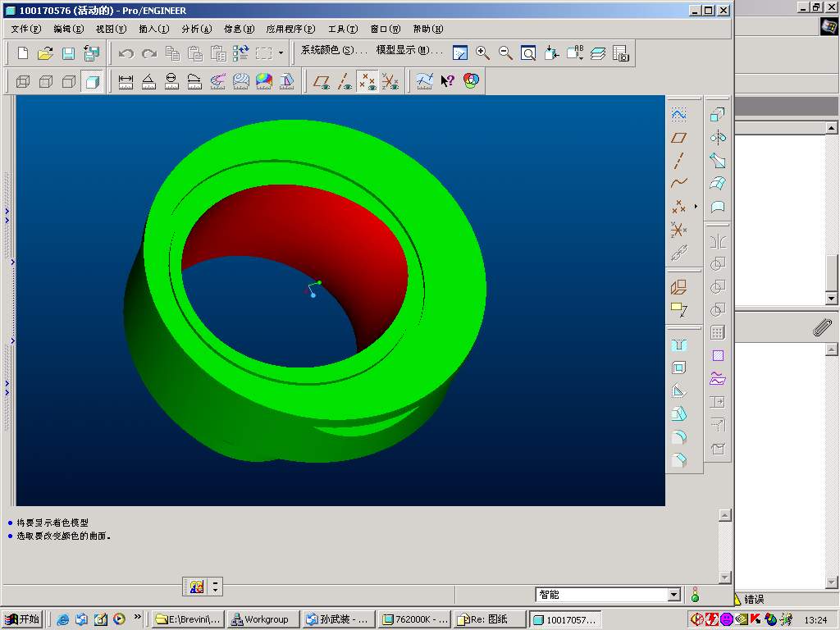Select the shell tool
This screenshot has height=630, width=840.
click(x=678, y=367)
